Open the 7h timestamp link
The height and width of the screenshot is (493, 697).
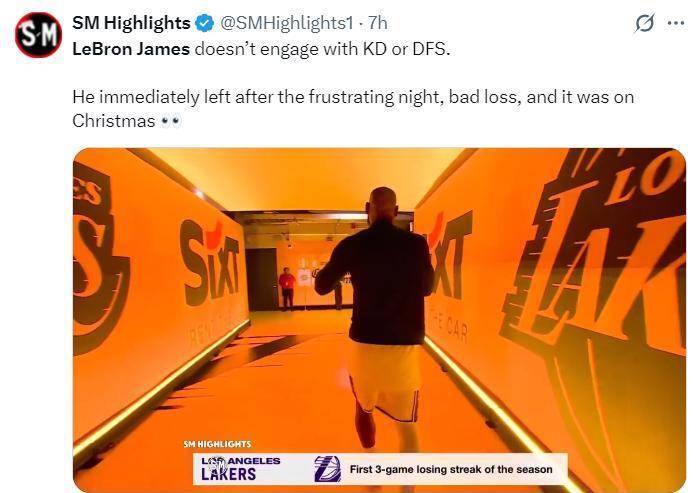(378, 23)
